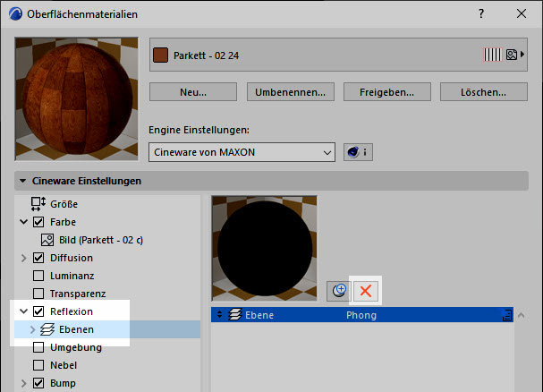Collapse the Reflexion channel
This screenshot has width=543, height=392.
coord(23,311)
